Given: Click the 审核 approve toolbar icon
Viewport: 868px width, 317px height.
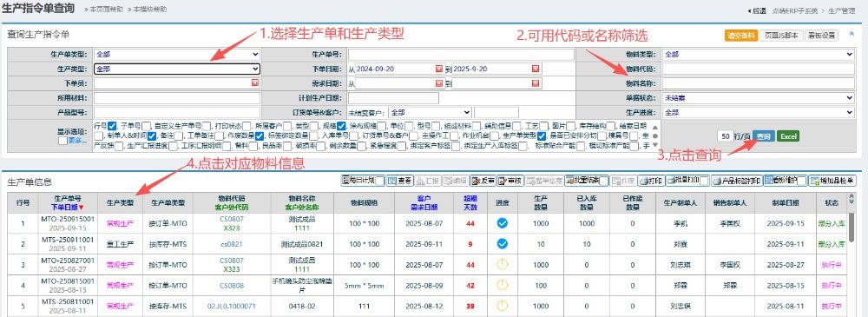Looking at the screenshot, I should click(502, 181).
